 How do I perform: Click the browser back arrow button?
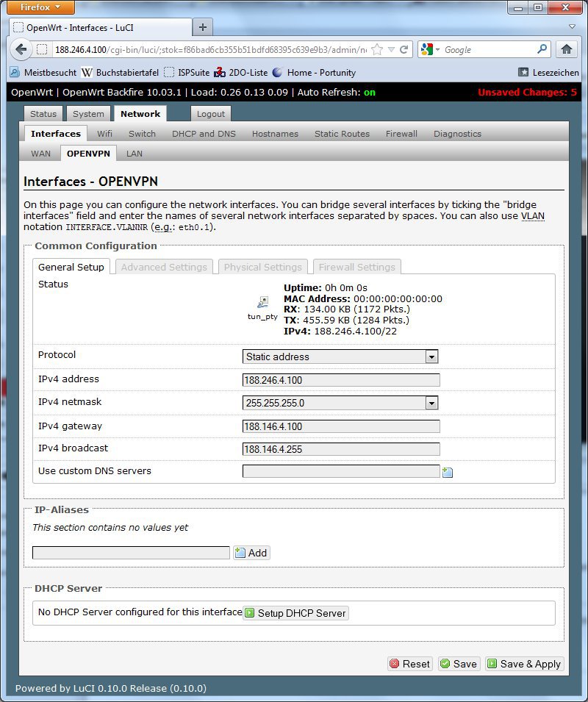click(x=21, y=49)
